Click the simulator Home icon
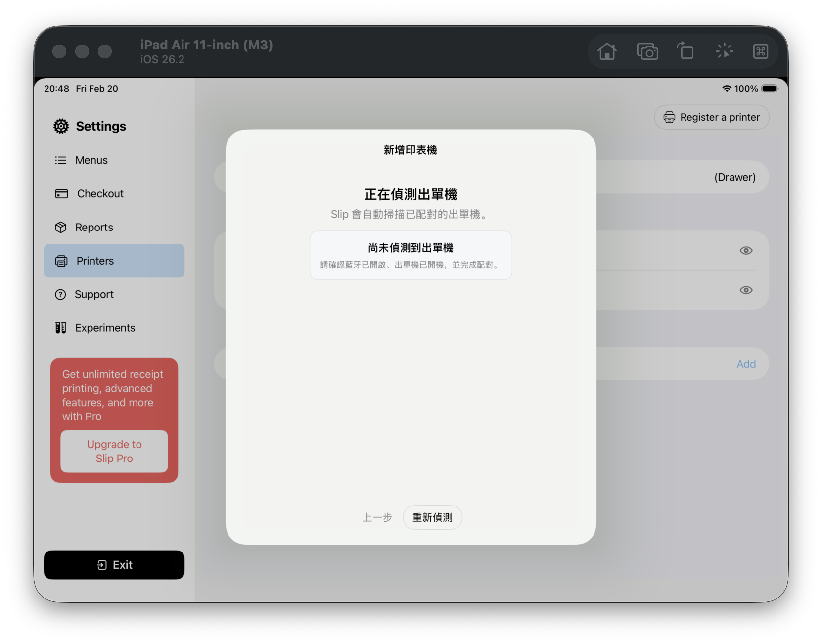Image resolution: width=822 pixels, height=644 pixels. [x=607, y=51]
